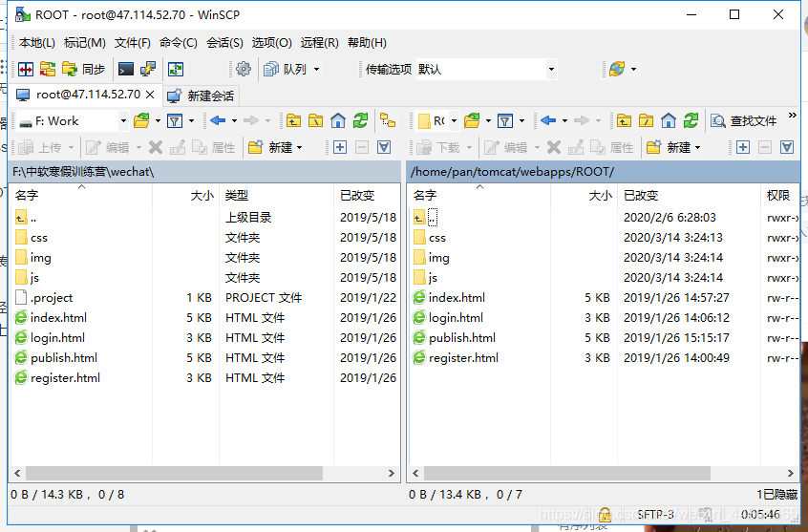The image size is (808, 532).
Task: Refresh the remote panel
Action: (691, 121)
